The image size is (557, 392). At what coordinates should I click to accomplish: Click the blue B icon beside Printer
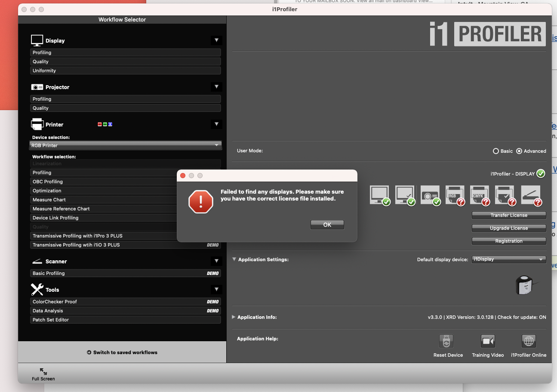[110, 124]
